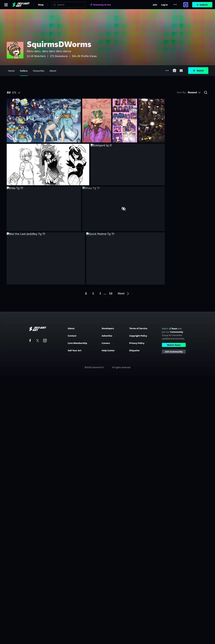This screenshot has height=644, width=215.
Task: Switch to the Home tab
Action: [x=11, y=71]
